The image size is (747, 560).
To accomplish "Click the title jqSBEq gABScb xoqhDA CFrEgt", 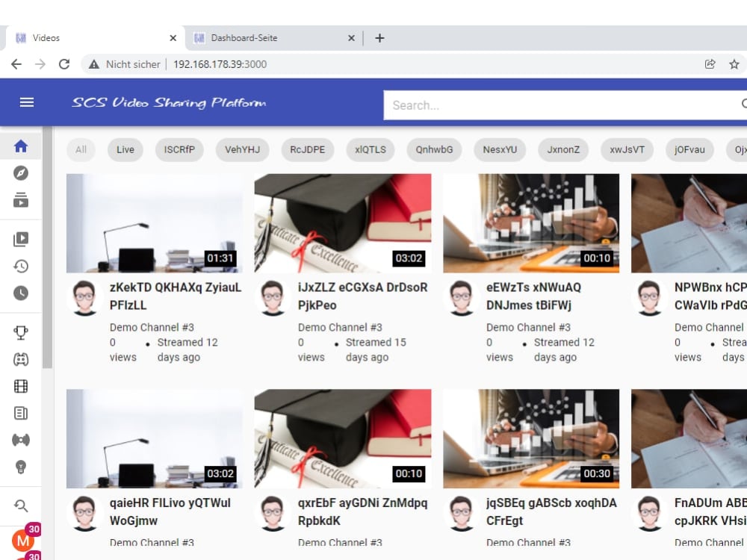I will [551, 511].
